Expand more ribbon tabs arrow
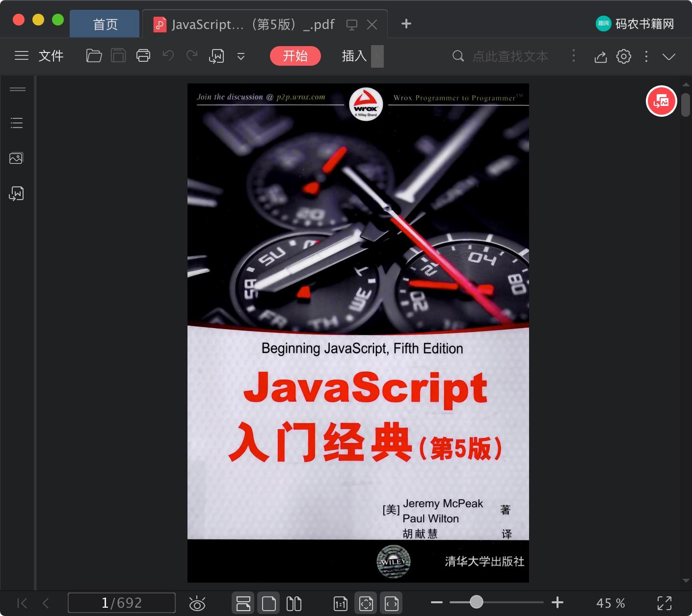692x616 pixels. coord(377,56)
